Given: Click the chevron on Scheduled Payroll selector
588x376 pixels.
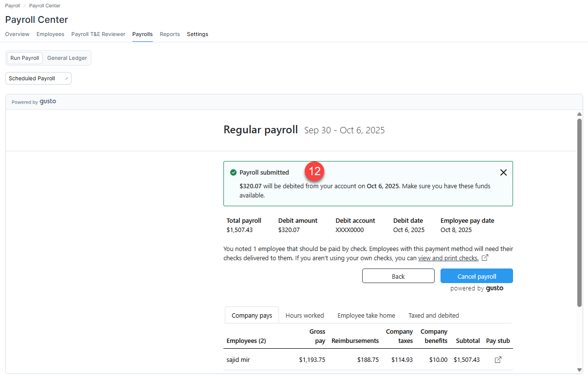Looking at the screenshot, I should coord(66,78).
